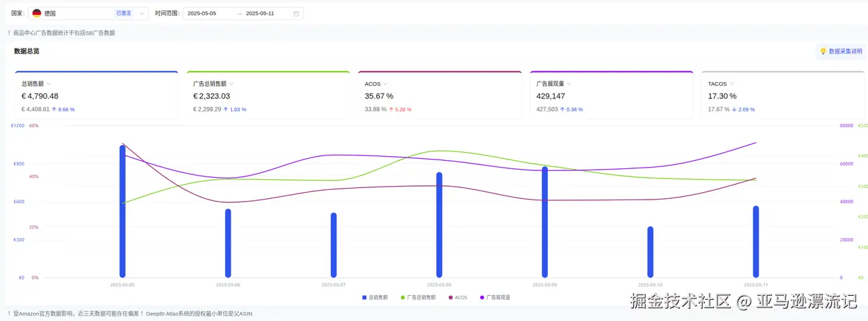This screenshot has width=868, height=321.
Task: Toggle 广告展现量 series in chart legend
Action: 494,297
